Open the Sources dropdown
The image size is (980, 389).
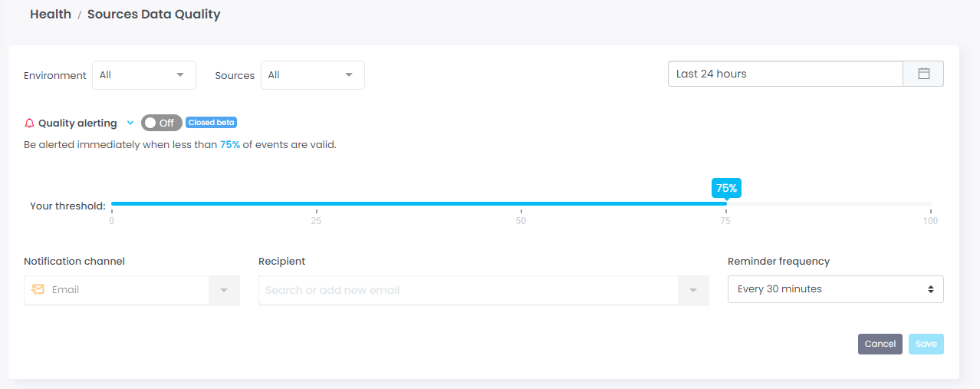[x=313, y=75]
